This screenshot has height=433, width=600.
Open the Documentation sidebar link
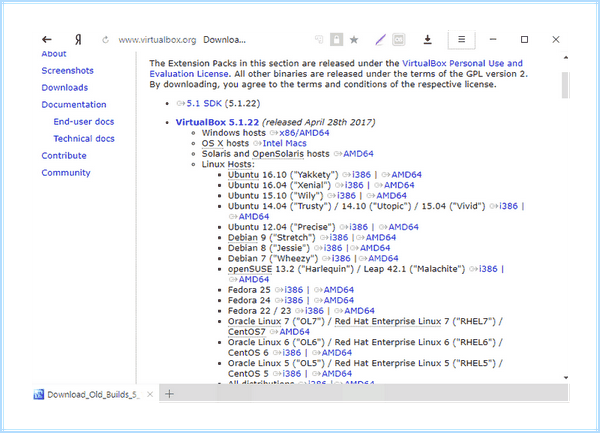click(x=74, y=104)
